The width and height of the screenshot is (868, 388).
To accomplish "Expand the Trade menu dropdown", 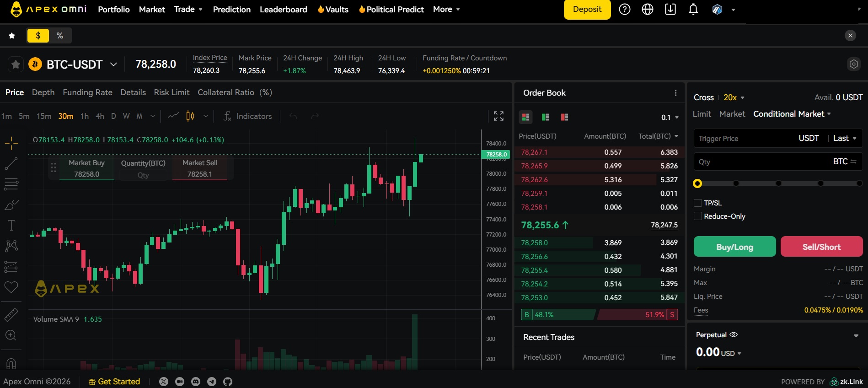I will click(188, 9).
